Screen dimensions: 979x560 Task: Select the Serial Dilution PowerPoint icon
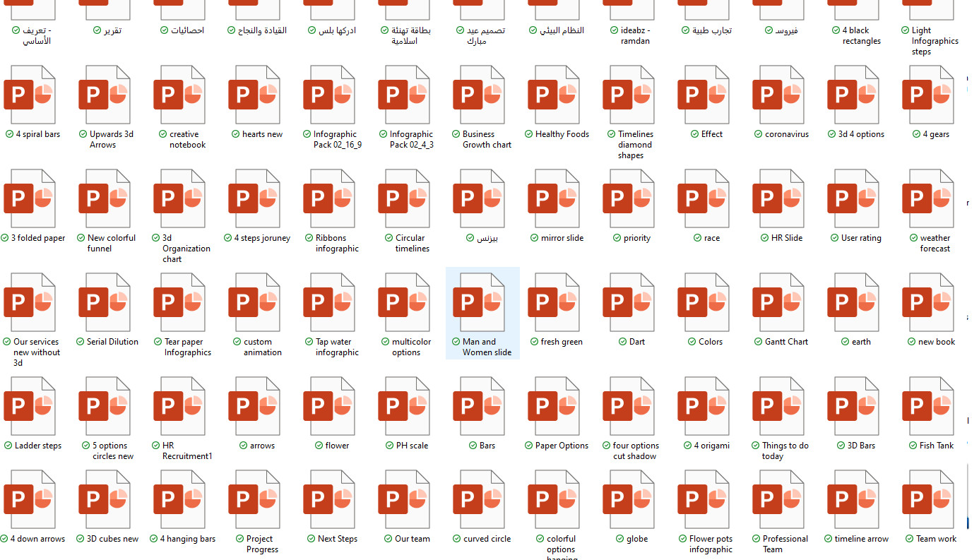[105, 302]
